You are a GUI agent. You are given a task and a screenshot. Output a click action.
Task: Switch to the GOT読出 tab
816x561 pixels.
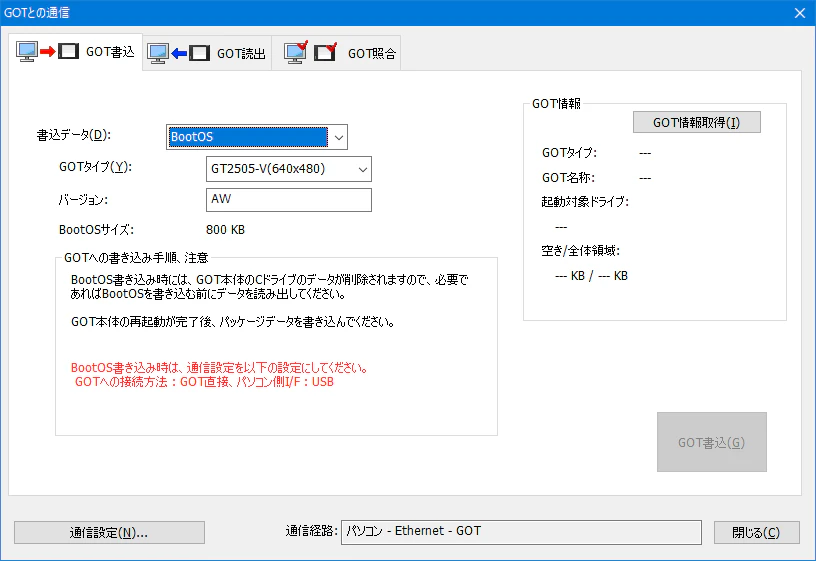(207, 53)
